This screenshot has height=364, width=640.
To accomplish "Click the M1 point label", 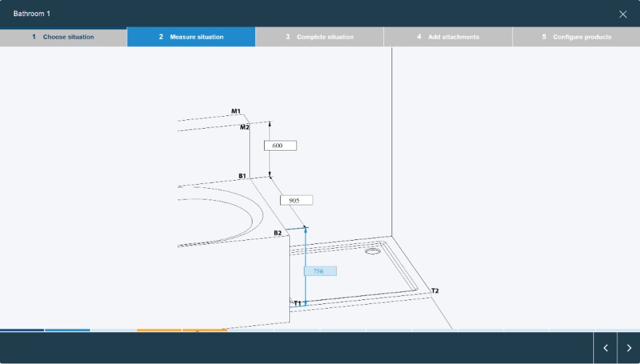I will [236, 111].
